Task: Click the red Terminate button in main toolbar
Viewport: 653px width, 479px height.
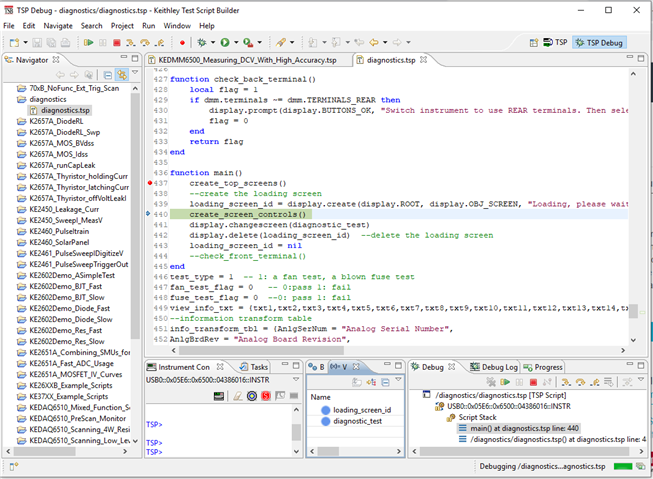Action: pyautogui.click(x=117, y=43)
